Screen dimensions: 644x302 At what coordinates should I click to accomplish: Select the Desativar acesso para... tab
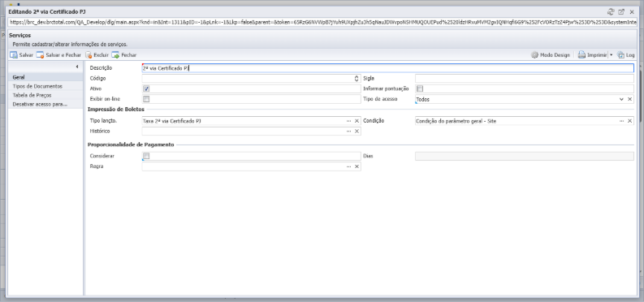tap(45, 104)
